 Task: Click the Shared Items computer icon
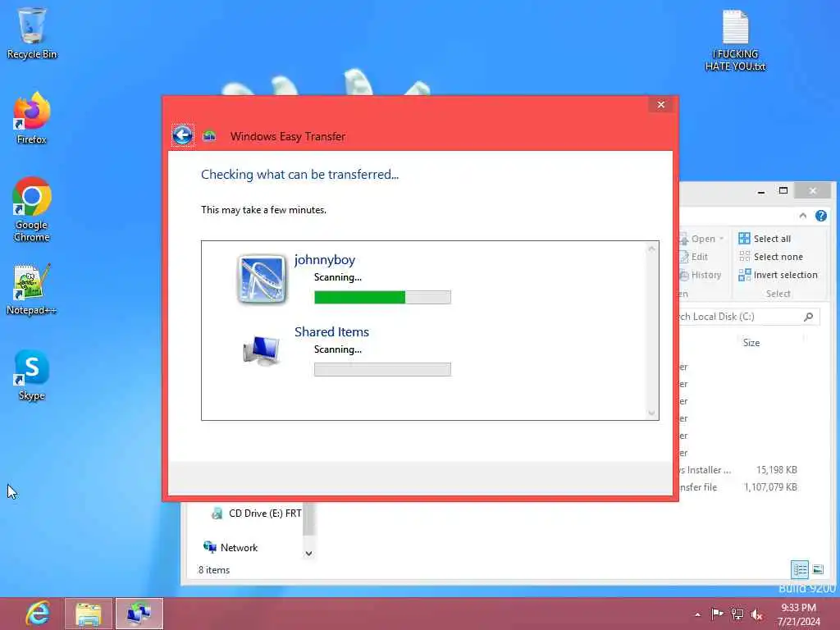262,351
